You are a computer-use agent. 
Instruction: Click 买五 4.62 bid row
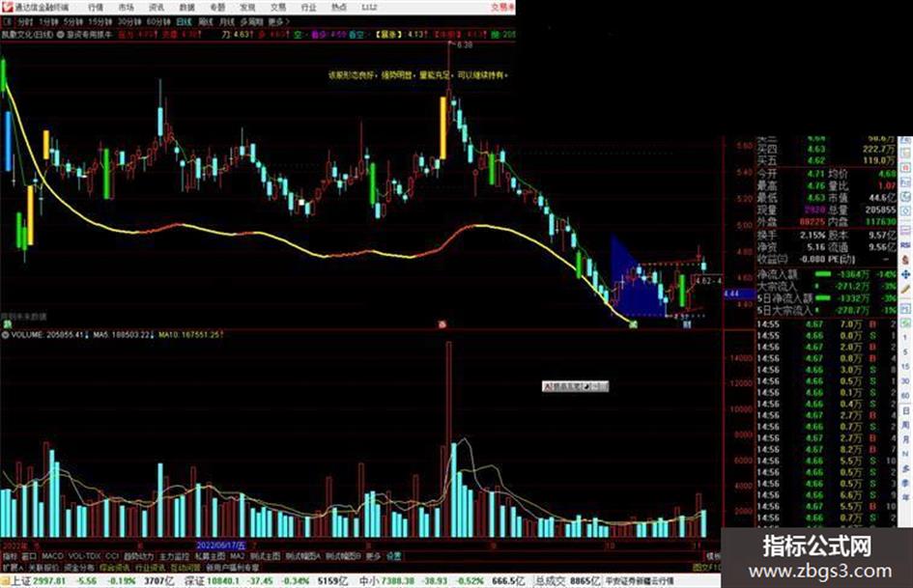tap(826, 160)
